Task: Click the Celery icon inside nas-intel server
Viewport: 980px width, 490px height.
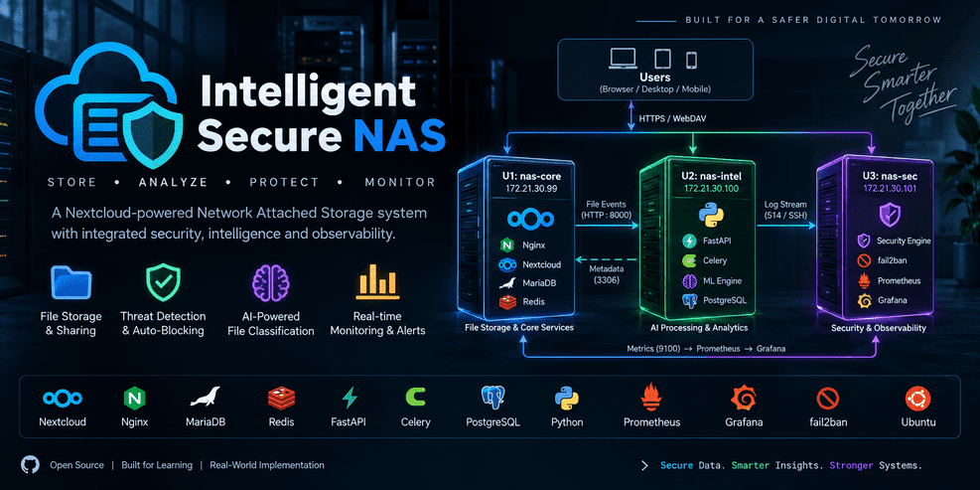Action: point(690,260)
